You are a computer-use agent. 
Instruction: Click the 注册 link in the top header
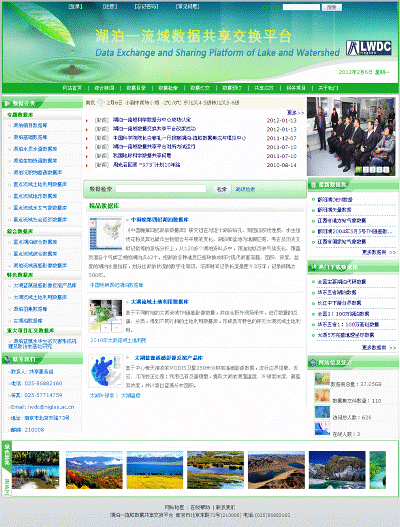click(110, 6)
